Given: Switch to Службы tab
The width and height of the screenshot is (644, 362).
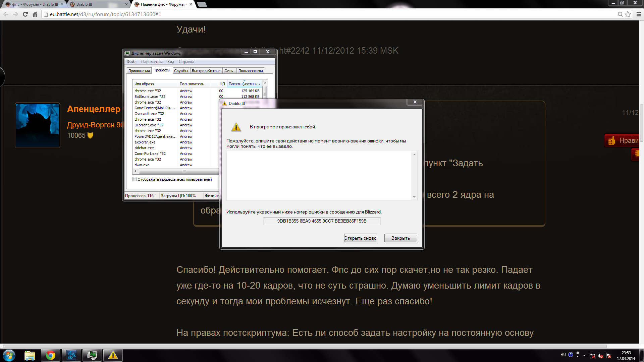Looking at the screenshot, I should (181, 71).
